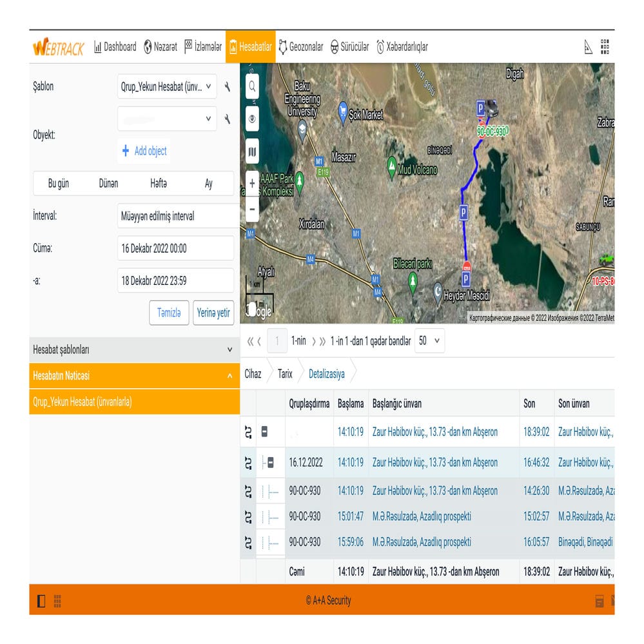Collapse the top-level results tree row
Viewport: 644px width, 644px height.
coord(264,432)
